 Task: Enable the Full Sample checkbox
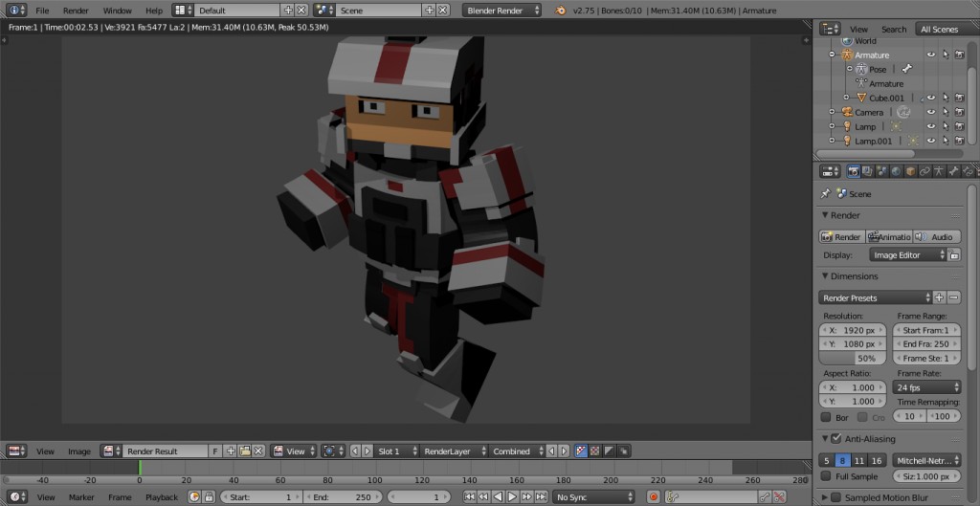coord(826,476)
